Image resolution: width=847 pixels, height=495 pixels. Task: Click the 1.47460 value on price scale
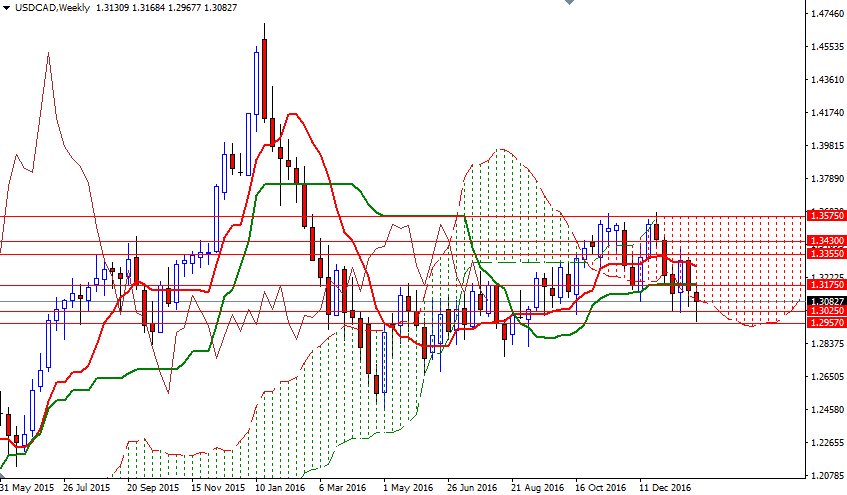pyautogui.click(x=828, y=14)
